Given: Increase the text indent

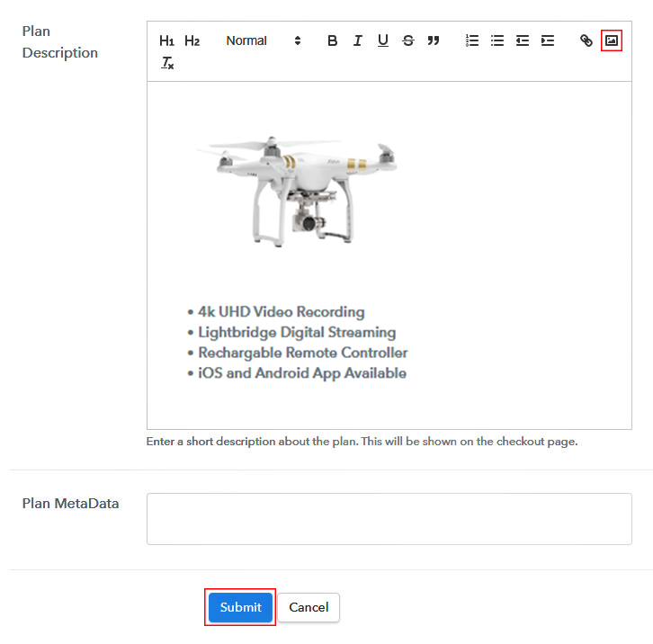Looking at the screenshot, I should [x=547, y=40].
